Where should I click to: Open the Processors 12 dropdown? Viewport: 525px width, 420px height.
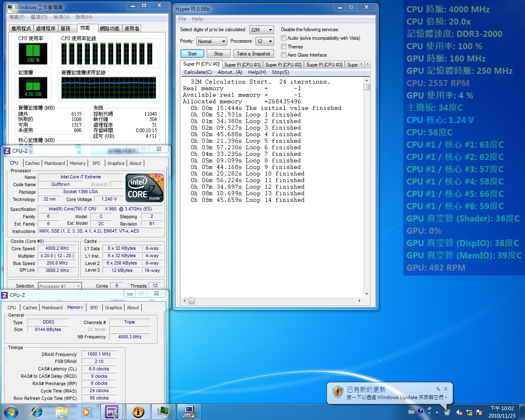tap(265, 41)
